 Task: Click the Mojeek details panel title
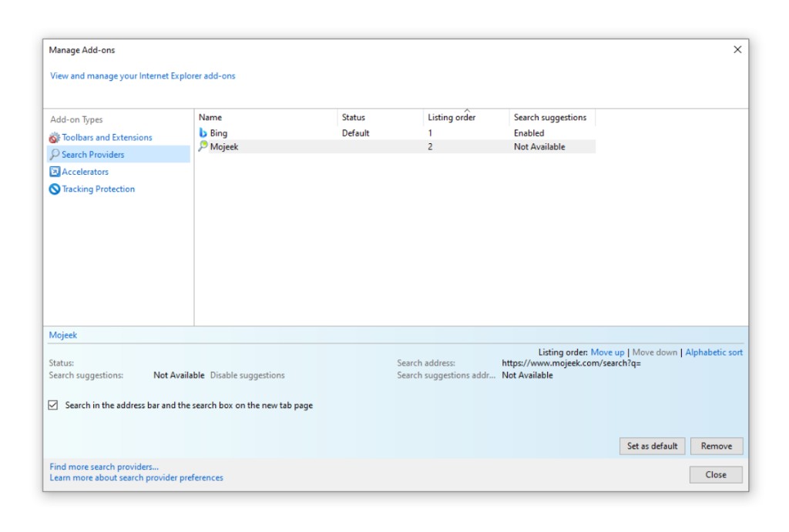pos(63,335)
